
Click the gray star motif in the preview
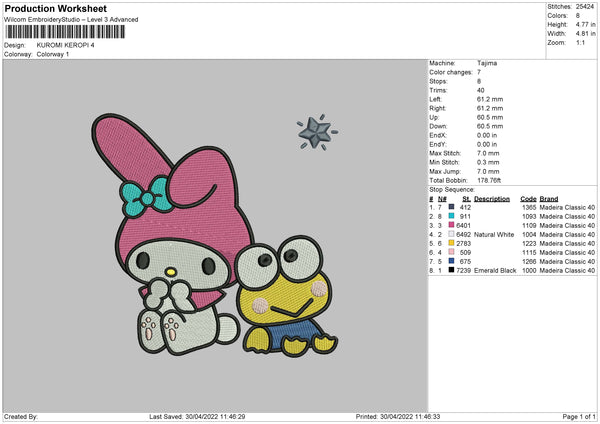tap(316, 132)
